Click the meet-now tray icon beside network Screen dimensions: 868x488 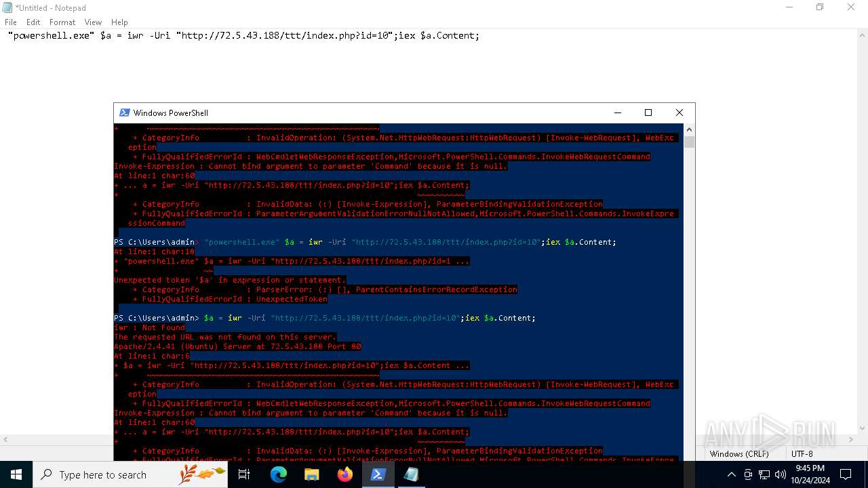[748, 474]
